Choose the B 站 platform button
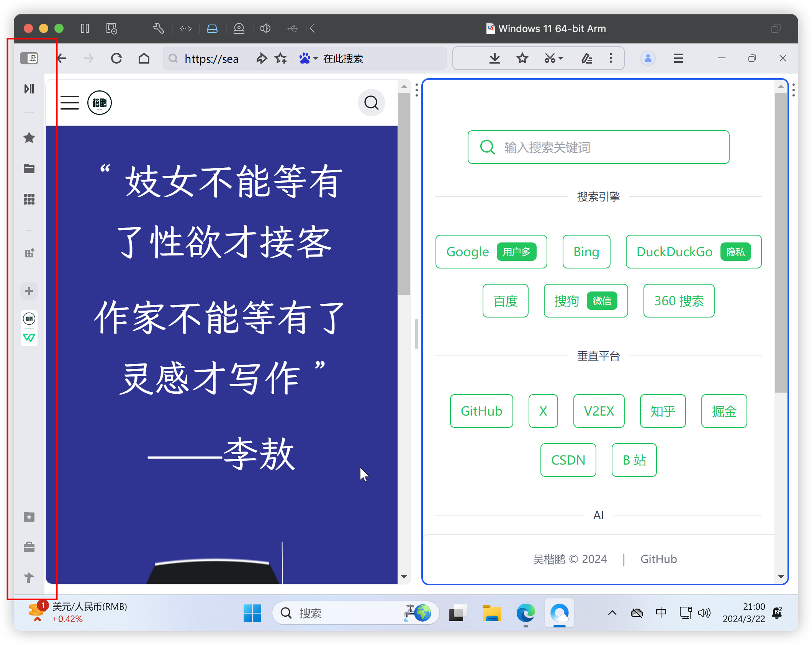 634,460
